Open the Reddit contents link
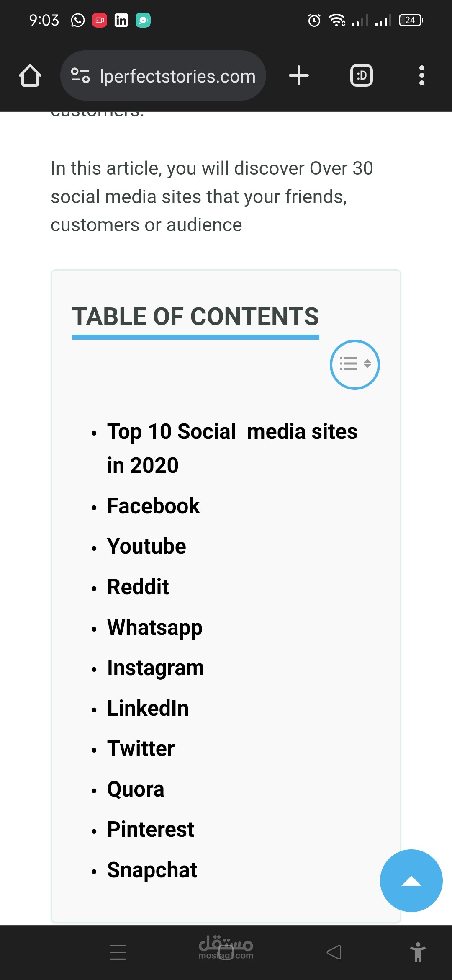The width and height of the screenshot is (452, 980). [x=138, y=587]
